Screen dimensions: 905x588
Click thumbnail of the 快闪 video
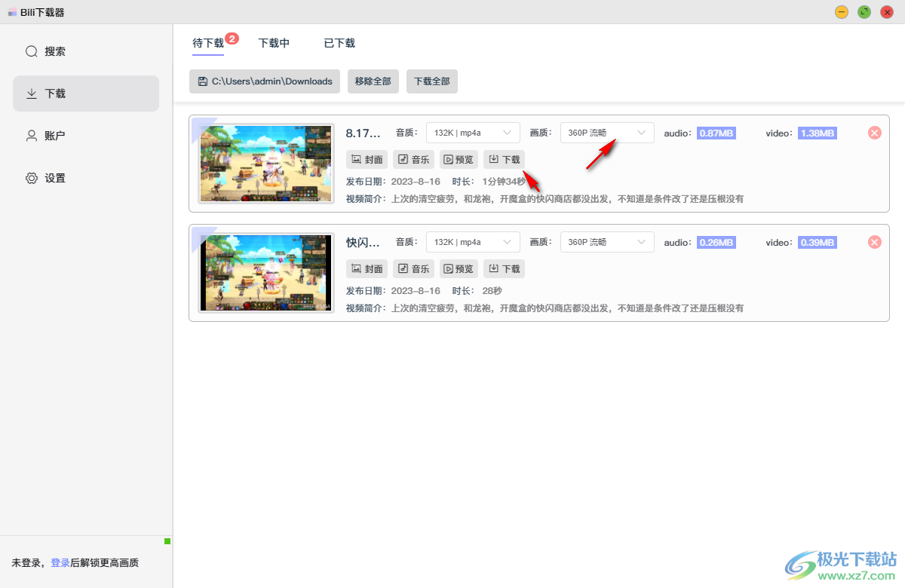point(265,273)
